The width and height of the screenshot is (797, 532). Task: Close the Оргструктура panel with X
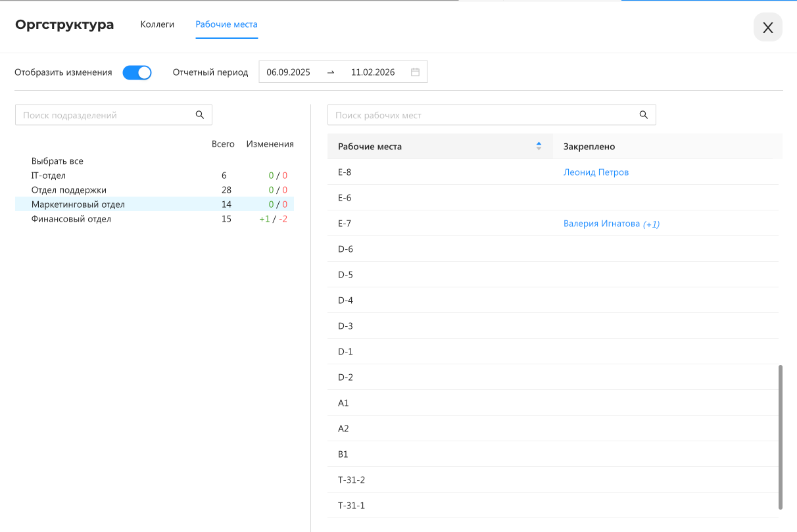(x=767, y=28)
